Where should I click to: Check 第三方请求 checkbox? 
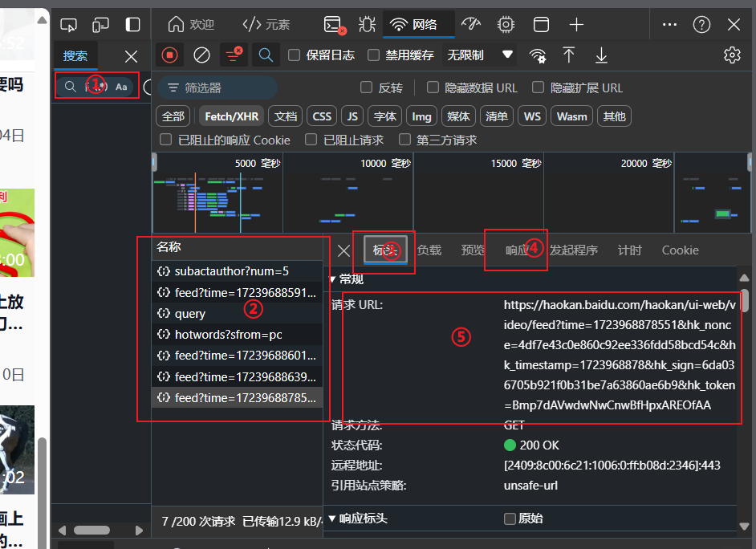[404, 140]
